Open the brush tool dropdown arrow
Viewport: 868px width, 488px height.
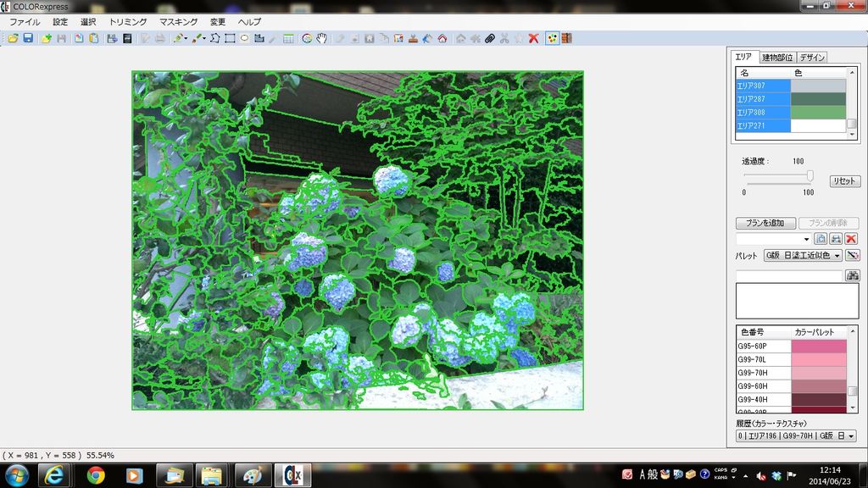(203, 38)
